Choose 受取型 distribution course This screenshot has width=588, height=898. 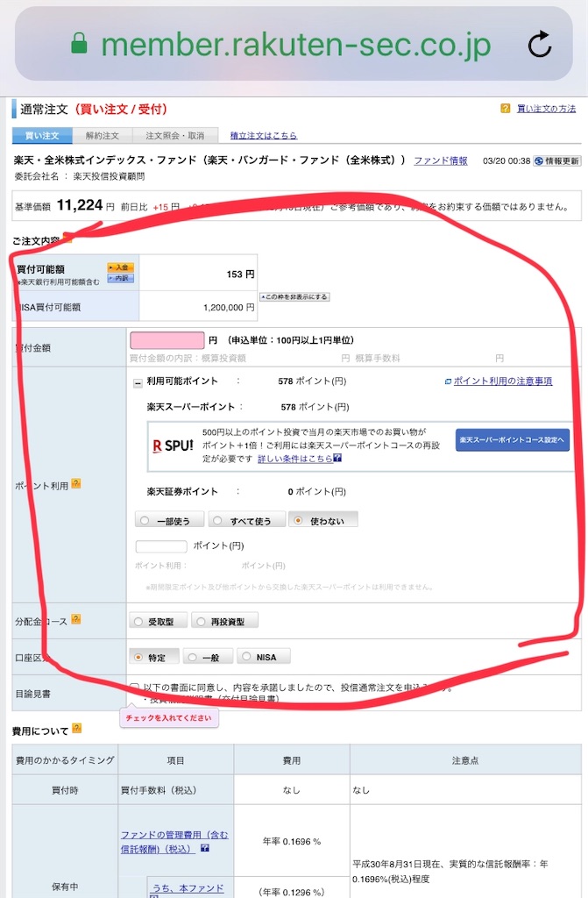tap(158, 622)
